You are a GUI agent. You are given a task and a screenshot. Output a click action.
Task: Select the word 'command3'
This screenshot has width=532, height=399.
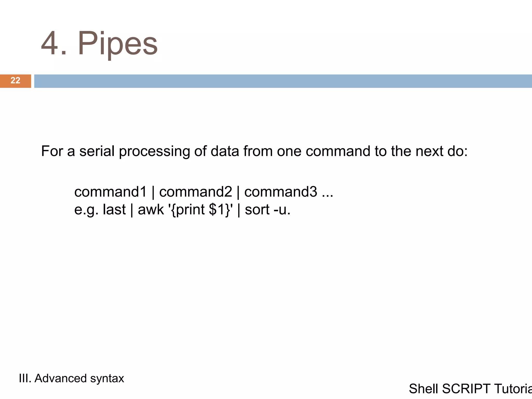(281, 192)
